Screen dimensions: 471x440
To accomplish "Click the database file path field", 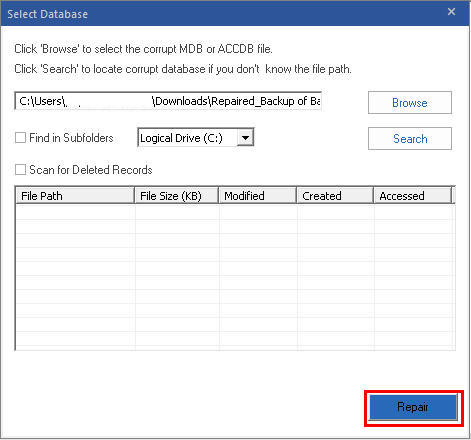I will [x=168, y=101].
